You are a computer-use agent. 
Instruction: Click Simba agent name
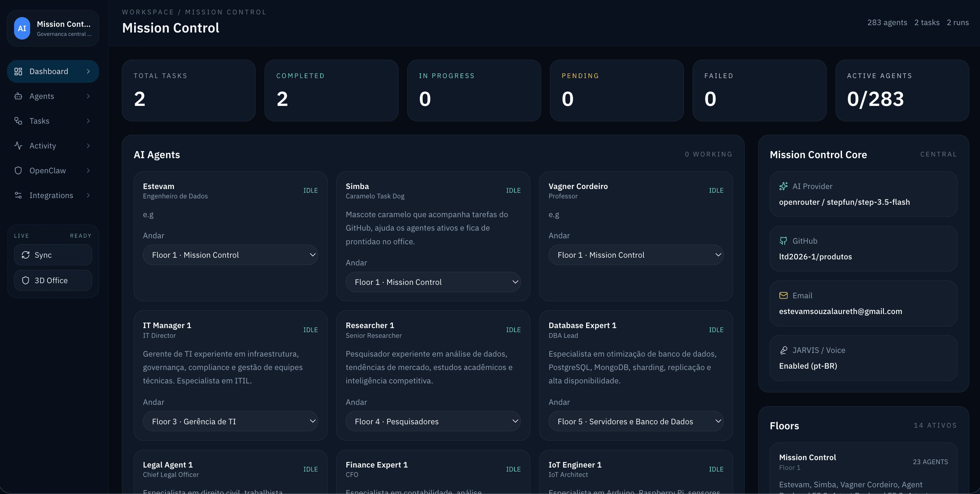click(357, 186)
